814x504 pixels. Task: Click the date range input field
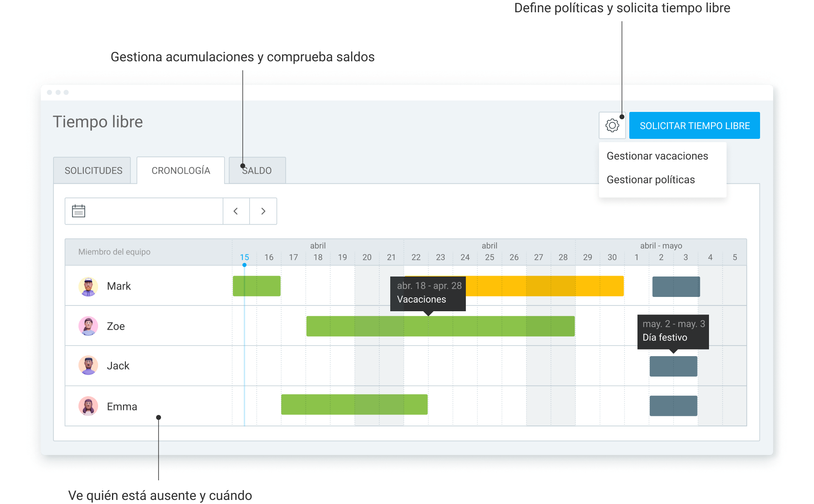(144, 211)
